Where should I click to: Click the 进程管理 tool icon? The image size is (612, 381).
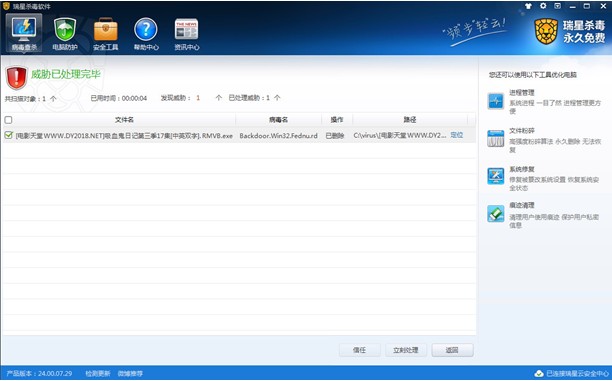pyautogui.click(x=496, y=101)
